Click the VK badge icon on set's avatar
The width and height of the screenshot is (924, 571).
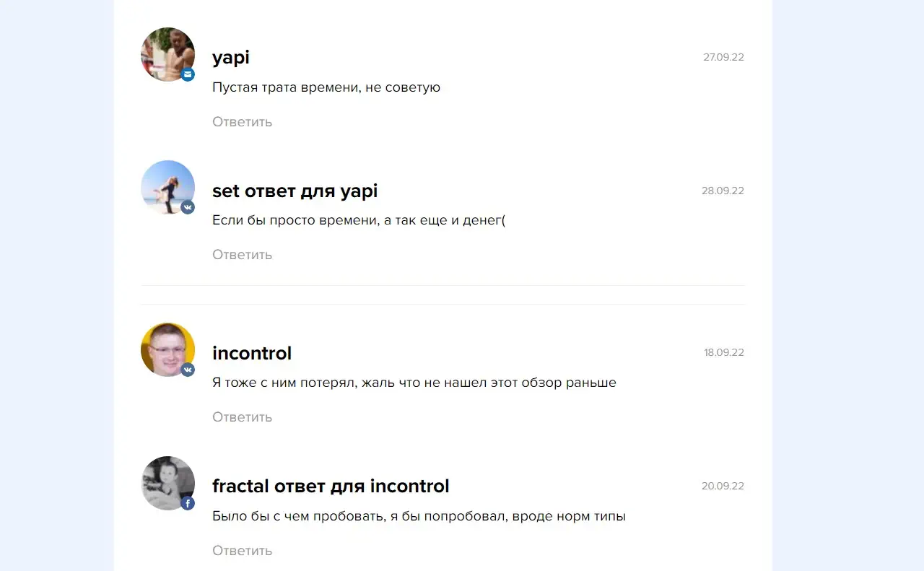click(x=188, y=208)
